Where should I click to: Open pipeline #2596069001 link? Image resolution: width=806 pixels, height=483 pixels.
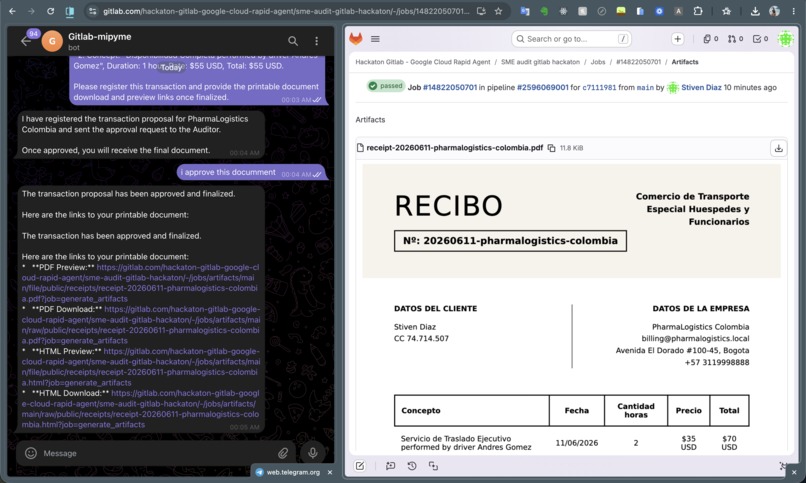point(542,87)
